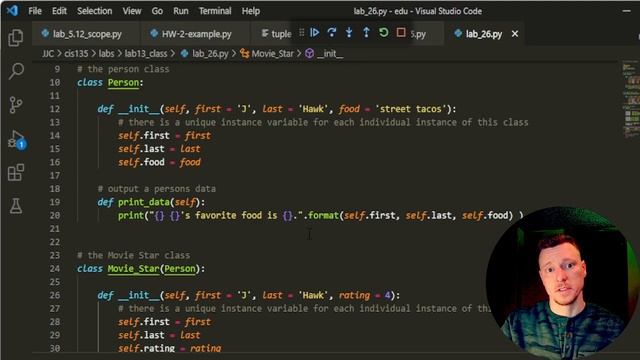The height and width of the screenshot is (360, 640).
Task: Open the Extensions view
Action: coord(16,173)
